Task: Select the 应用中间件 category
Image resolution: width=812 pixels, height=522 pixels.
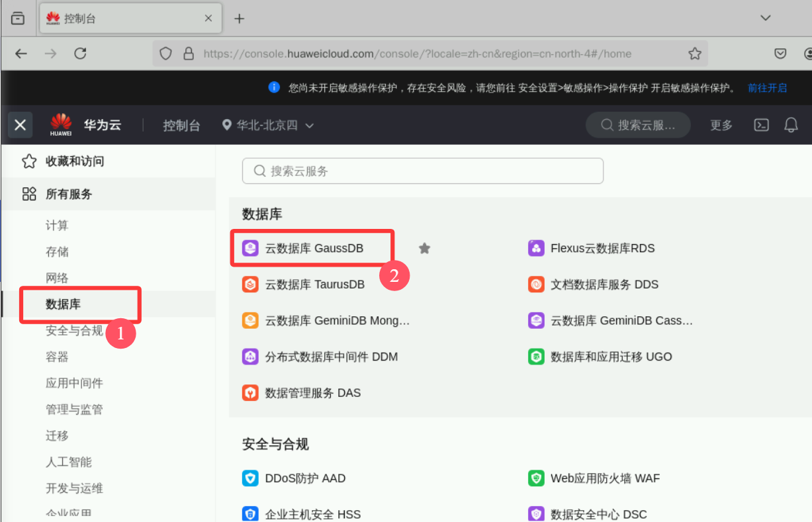Action: (x=74, y=383)
